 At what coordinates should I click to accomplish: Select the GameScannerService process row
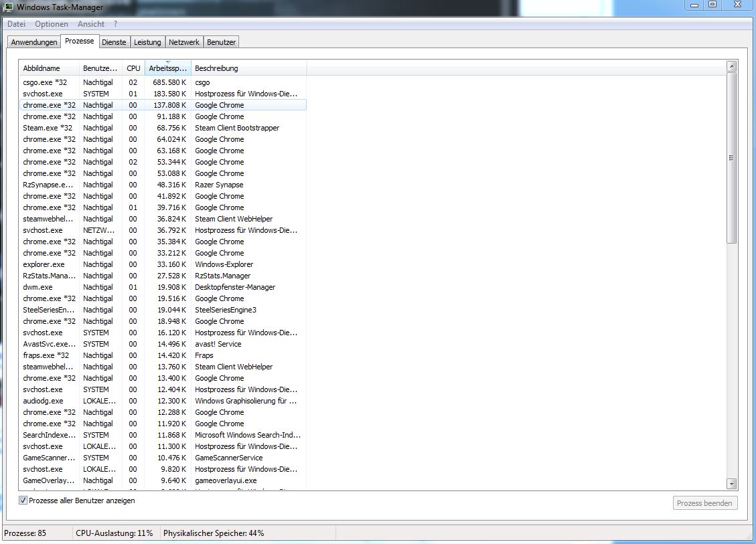tap(163, 458)
